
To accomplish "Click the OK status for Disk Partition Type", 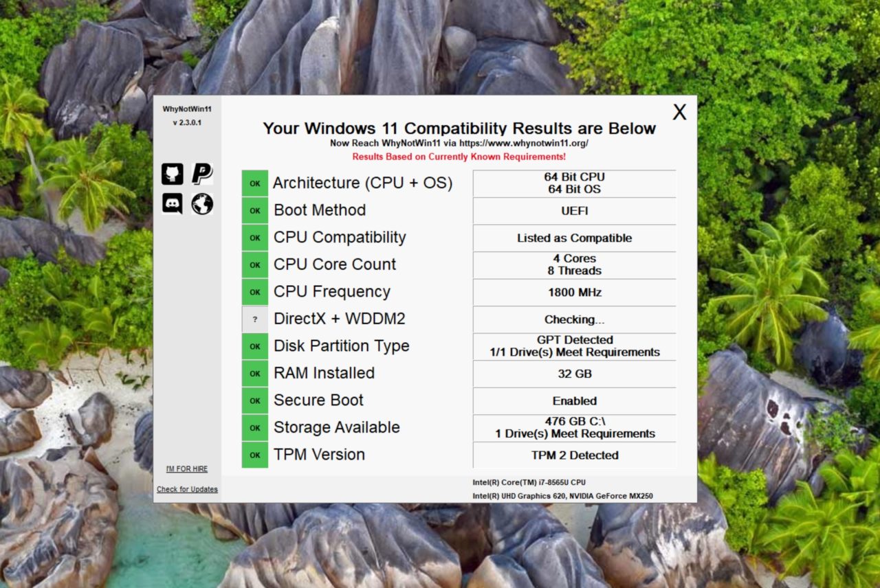I will pos(255,346).
